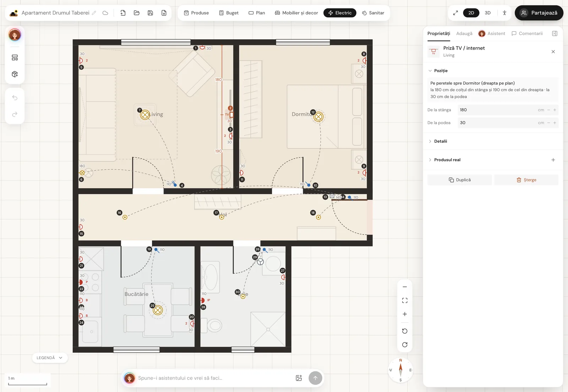Screen dimensions: 568x392
Task: Switch to 2D view mode
Action: 471,13
